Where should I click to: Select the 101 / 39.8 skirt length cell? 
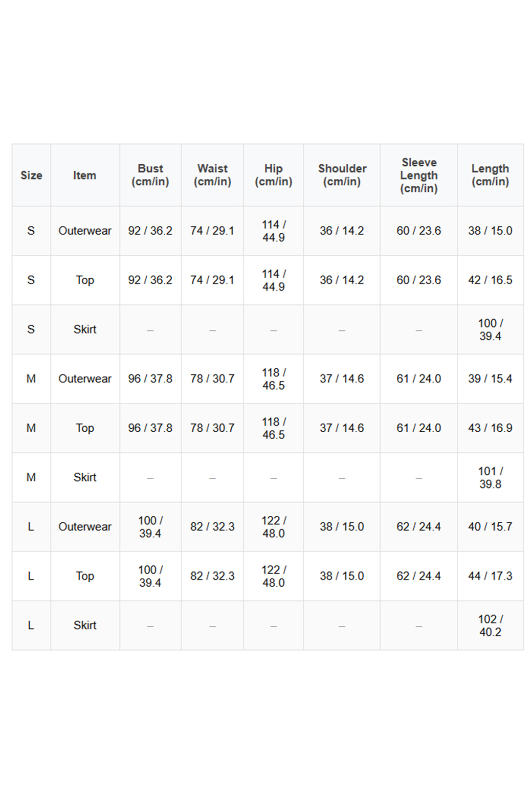click(x=490, y=478)
